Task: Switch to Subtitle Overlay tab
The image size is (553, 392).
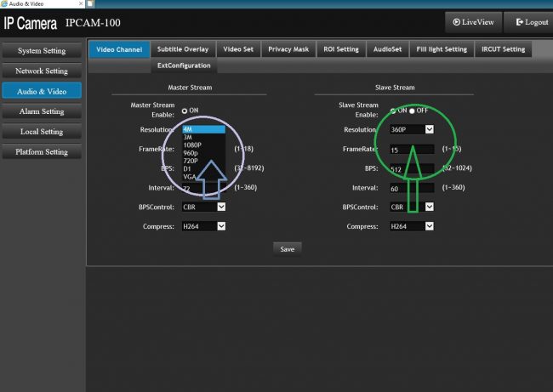Action: coord(183,49)
